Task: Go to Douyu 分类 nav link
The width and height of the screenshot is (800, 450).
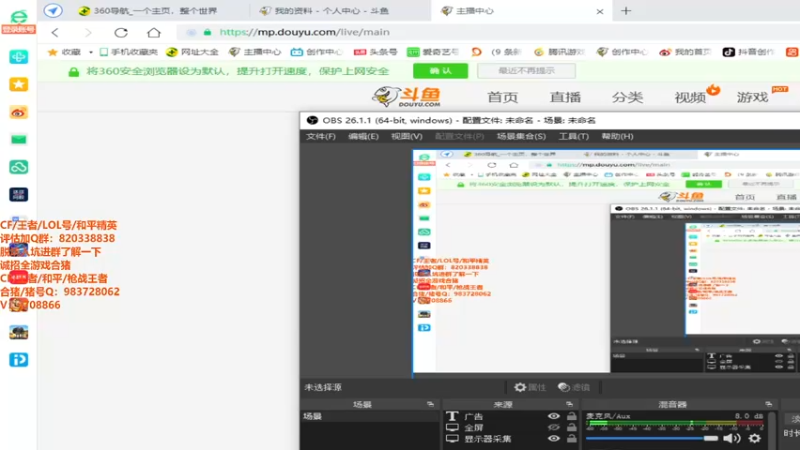Action: coord(628,97)
